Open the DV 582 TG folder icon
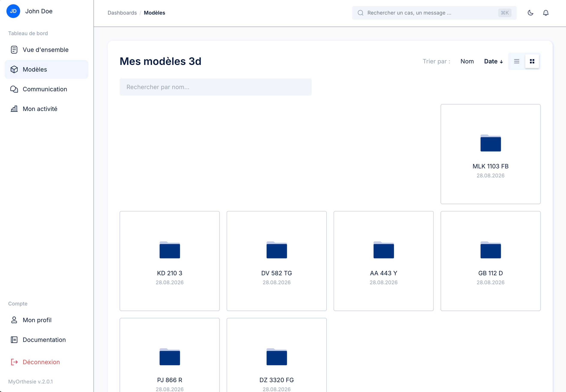Image resolution: width=566 pixels, height=392 pixels. tap(277, 250)
